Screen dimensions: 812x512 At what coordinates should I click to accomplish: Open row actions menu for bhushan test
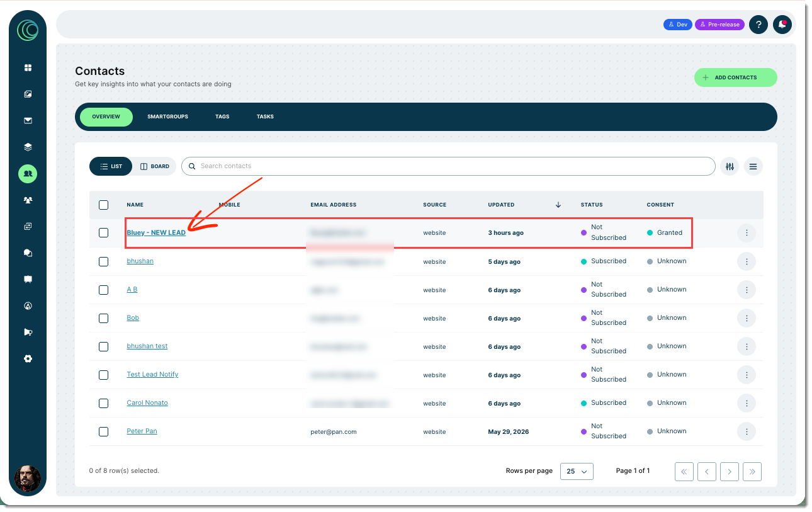tap(747, 346)
